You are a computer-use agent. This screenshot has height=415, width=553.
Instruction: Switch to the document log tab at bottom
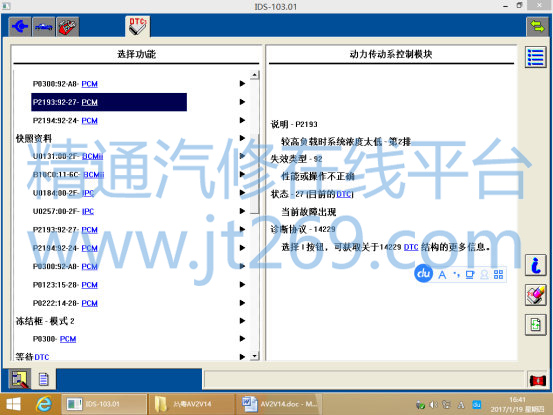43,379
